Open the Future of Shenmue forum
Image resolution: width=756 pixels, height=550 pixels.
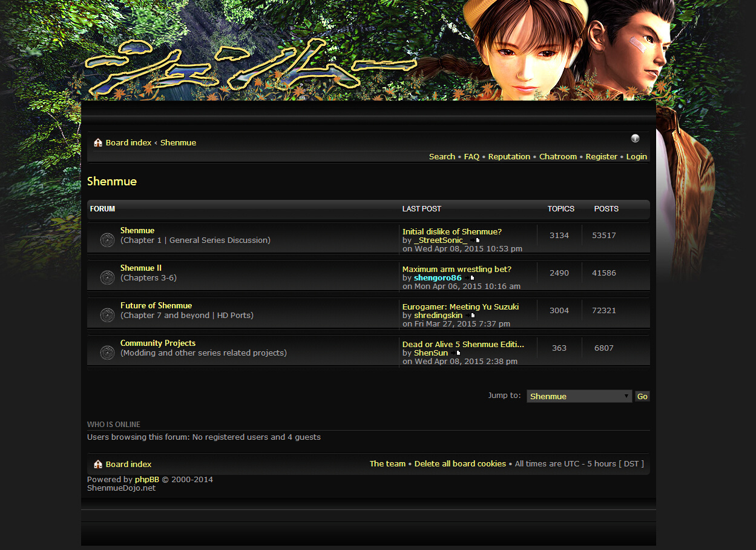tap(156, 306)
